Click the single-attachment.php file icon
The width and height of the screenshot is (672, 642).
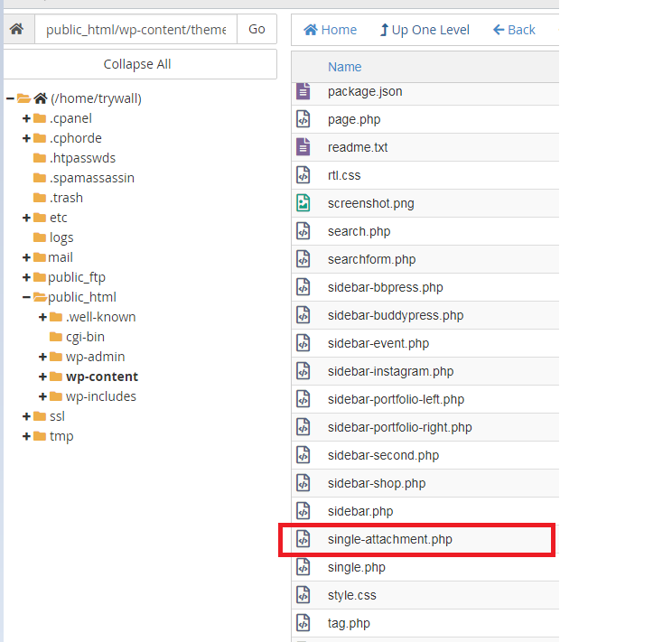303,540
